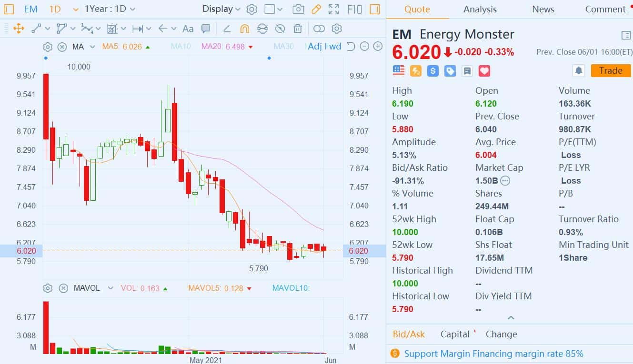The image size is (633, 364).
Task: Open Support Margin Financing link
Action: click(493, 354)
